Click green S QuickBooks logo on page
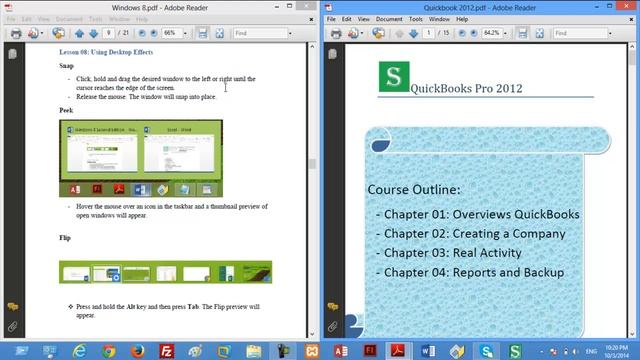Screen dimensions: 640x360 pos(394,77)
